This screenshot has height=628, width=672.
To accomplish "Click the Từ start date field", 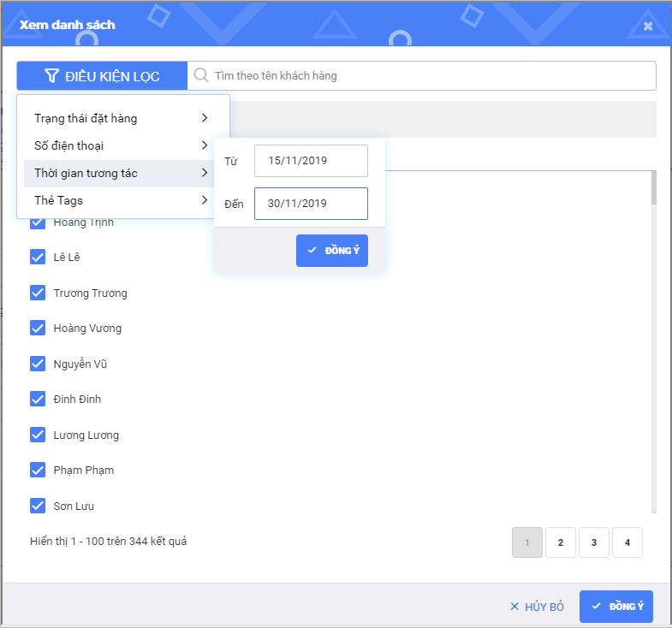I will click(311, 161).
